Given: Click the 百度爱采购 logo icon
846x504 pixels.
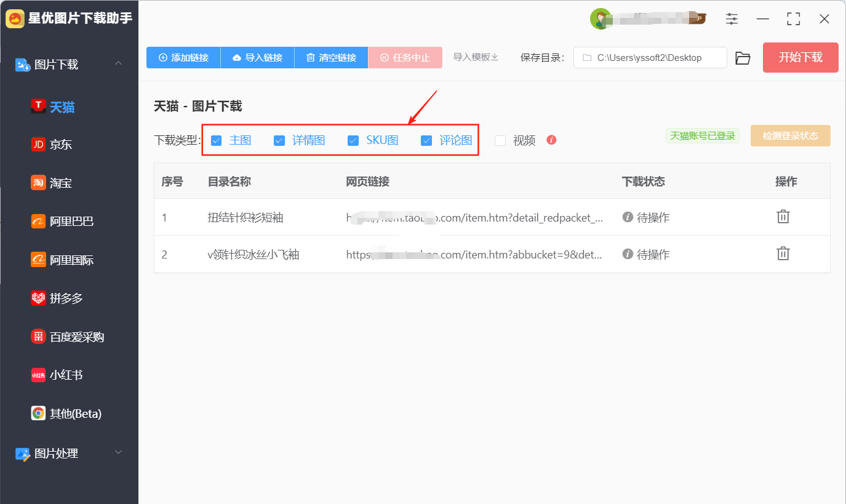Looking at the screenshot, I should click(x=38, y=337).
